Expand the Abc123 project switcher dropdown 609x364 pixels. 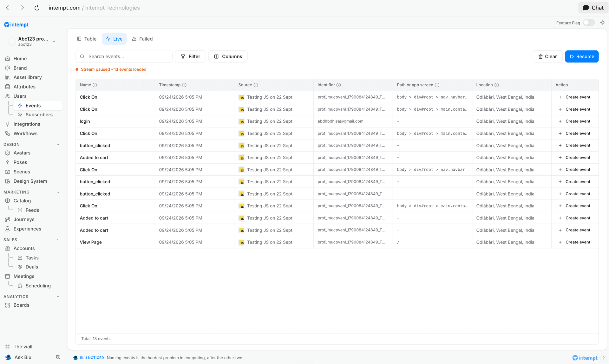pos(54,41)
